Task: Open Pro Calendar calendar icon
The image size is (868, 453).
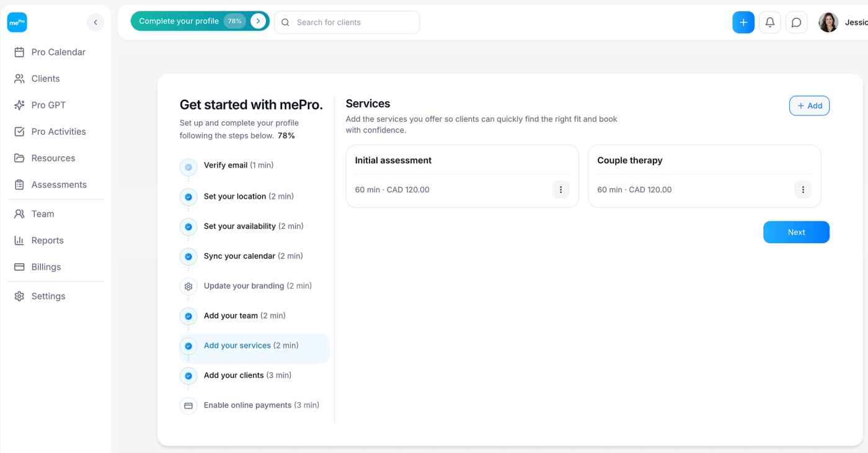Action: coord(19,52)
